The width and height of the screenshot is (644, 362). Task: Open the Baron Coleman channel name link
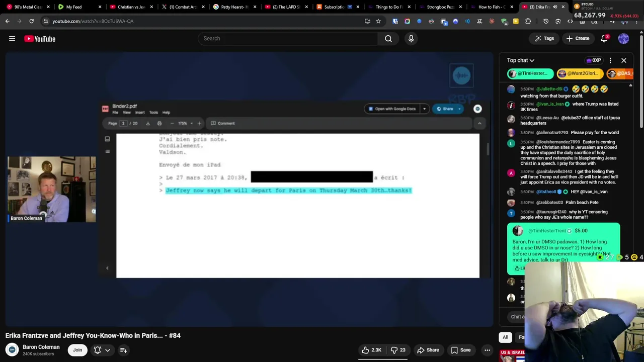pos(41,347)
